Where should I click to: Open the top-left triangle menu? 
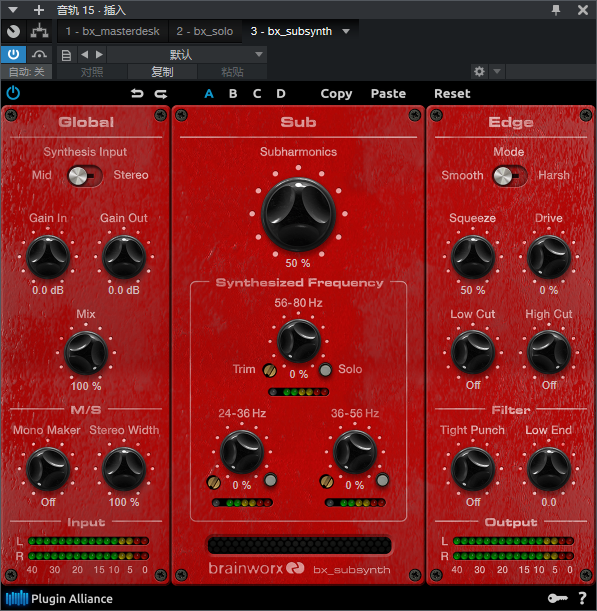13,10
